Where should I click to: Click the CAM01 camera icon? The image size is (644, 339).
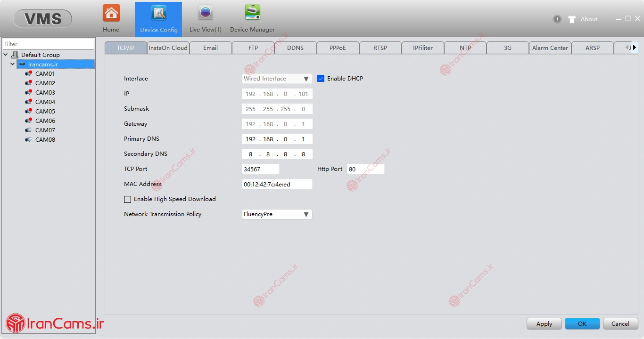coord(29,73)
